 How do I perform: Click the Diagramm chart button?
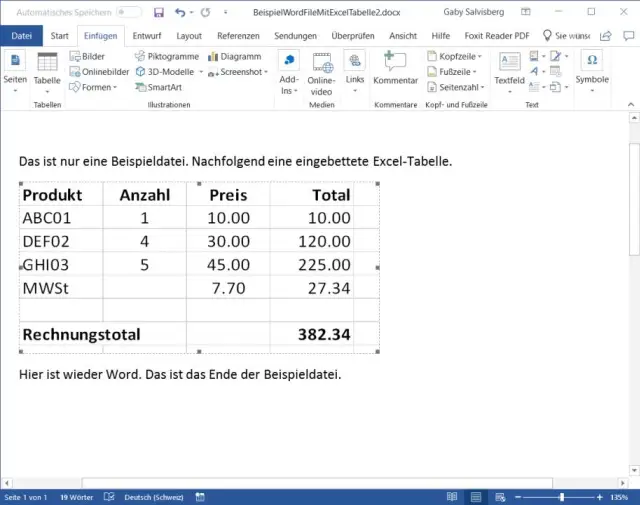pos(233,57)
